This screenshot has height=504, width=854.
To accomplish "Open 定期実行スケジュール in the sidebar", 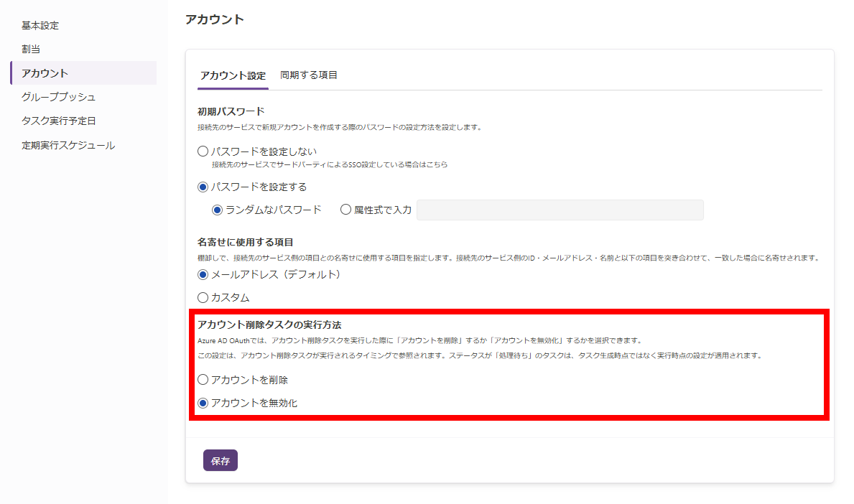I will (x=68, y=145).
